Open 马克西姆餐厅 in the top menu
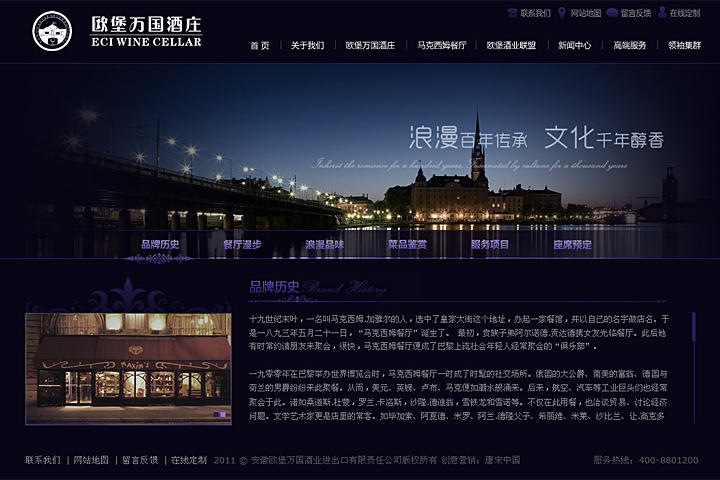This screenshot has width=720, height=480. coord(441,46)
